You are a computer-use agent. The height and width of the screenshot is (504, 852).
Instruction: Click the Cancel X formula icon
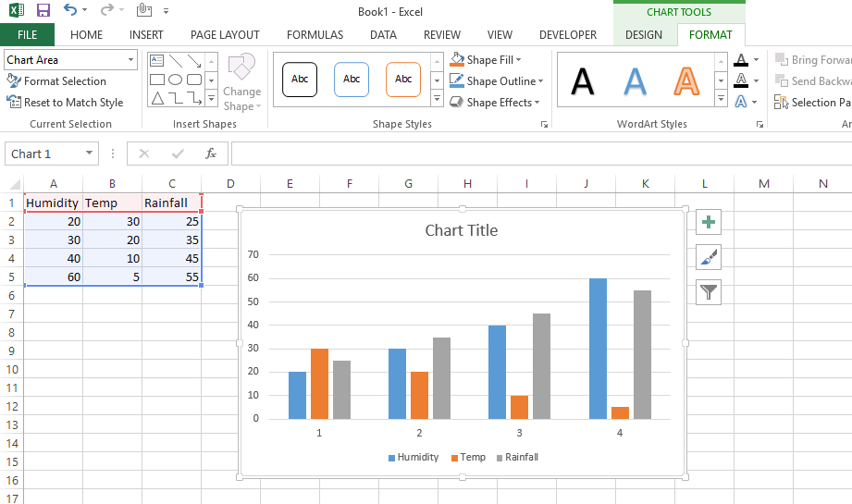click(x=144, y=154)
